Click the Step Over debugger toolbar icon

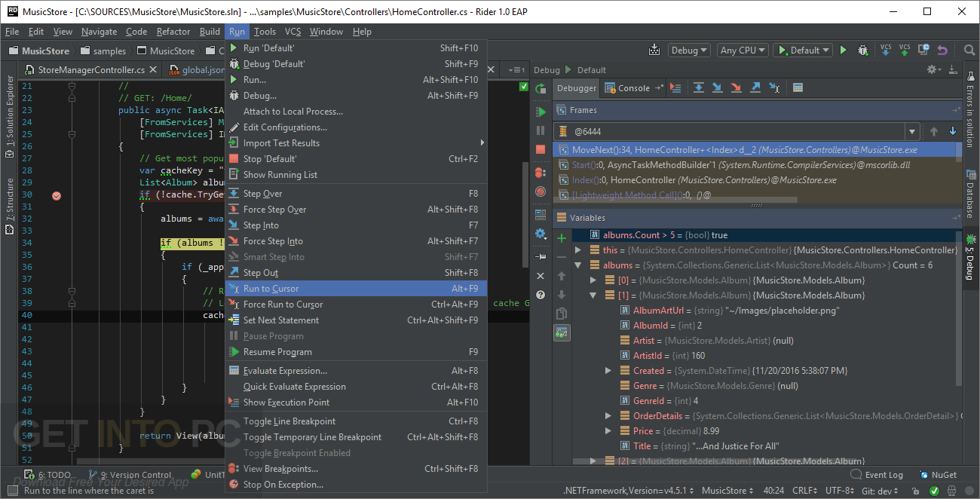699,88
